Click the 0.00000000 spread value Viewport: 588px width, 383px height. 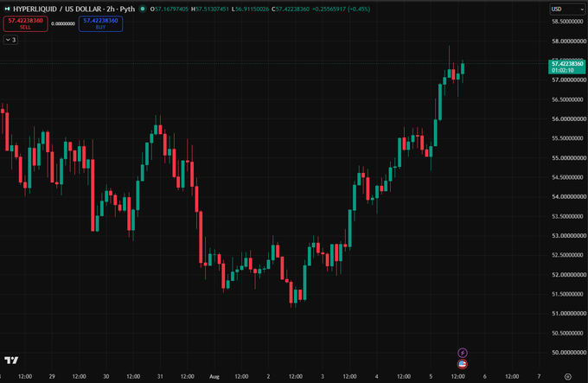point(63,23)
